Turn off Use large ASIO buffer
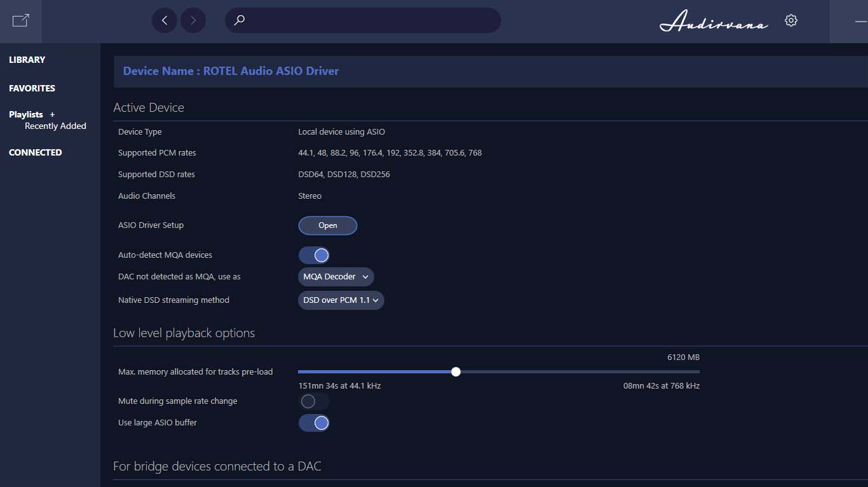The width and height of the screenshot is (868, 487). (x=314, y=423)
